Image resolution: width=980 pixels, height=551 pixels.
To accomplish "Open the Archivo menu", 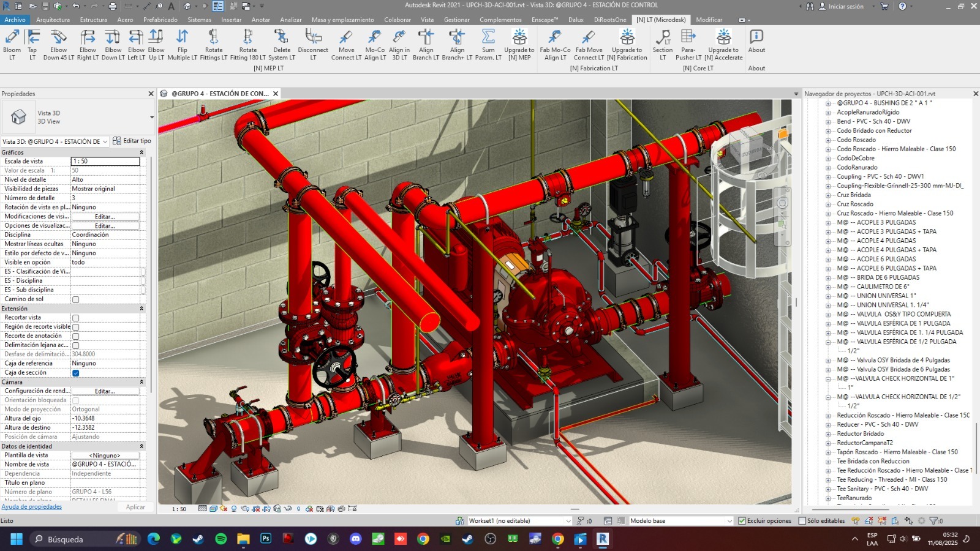I will [x=15, y=20].
